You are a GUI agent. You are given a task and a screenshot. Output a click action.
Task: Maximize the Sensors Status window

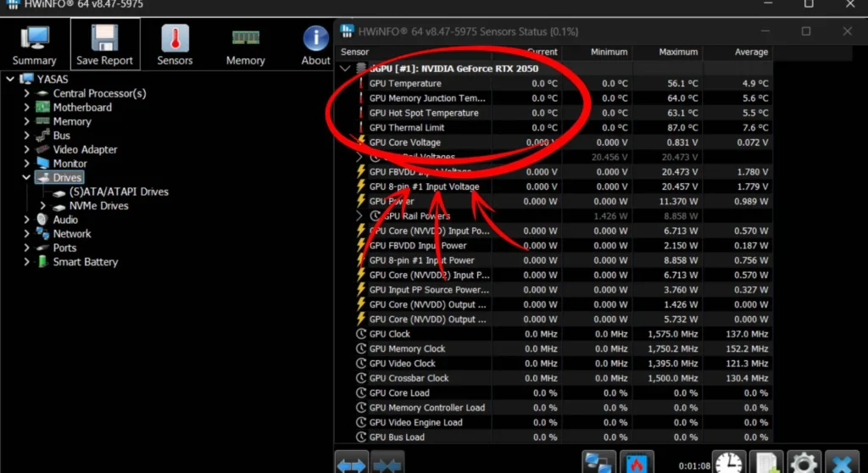pyautogui.click(x=806, y=31)
